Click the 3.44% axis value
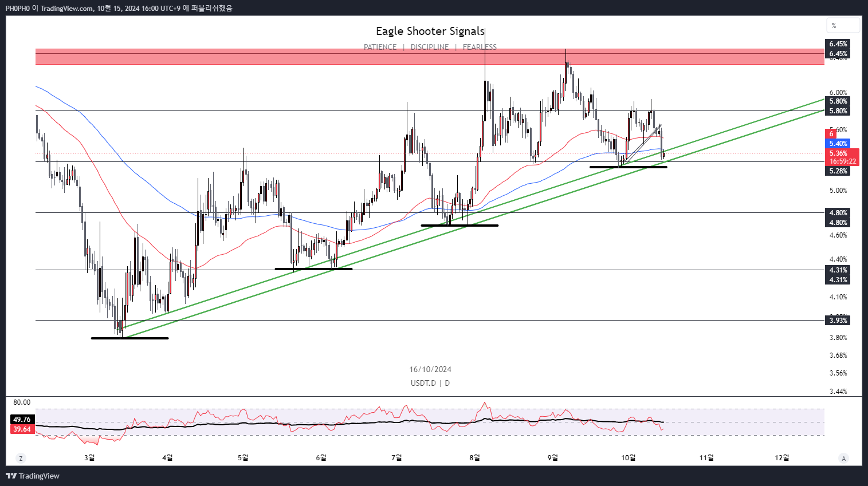Screen dimensions: 868x486 coord(838,392)
